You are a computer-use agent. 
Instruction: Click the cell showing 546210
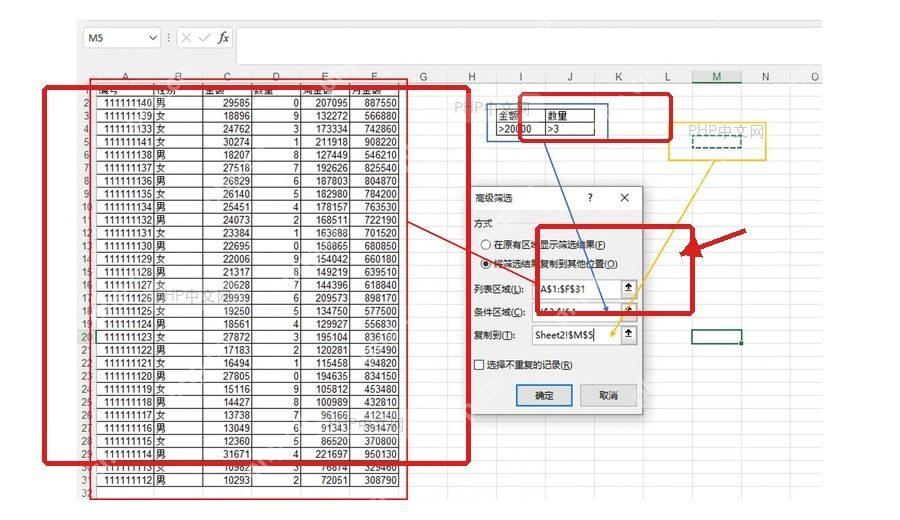(x=374, y=155)
